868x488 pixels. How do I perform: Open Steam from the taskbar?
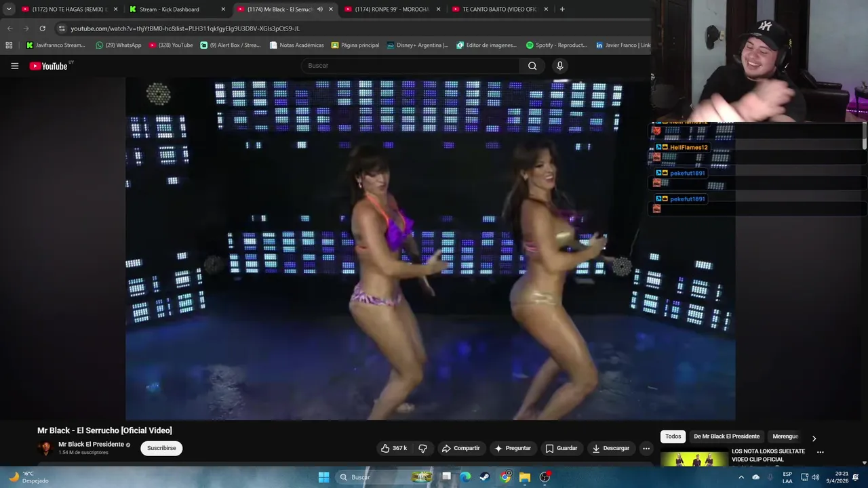[x=485, y=477]
